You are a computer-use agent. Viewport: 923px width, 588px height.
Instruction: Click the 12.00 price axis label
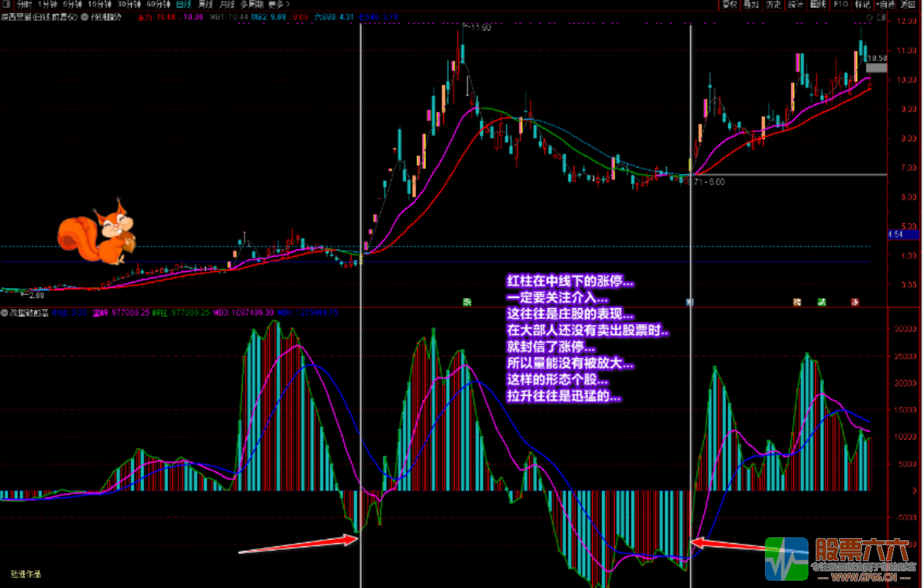pyautogui.click(x=907, y=21)
